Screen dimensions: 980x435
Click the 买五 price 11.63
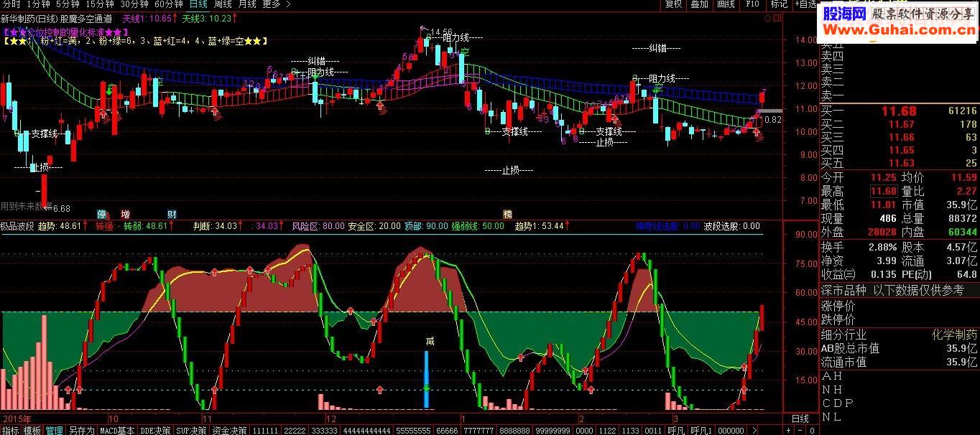pyautogui.click(x=902, y=164)
